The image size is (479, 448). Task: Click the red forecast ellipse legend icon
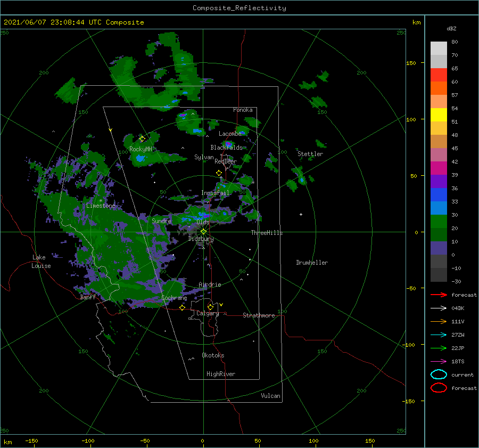(439, 388)
